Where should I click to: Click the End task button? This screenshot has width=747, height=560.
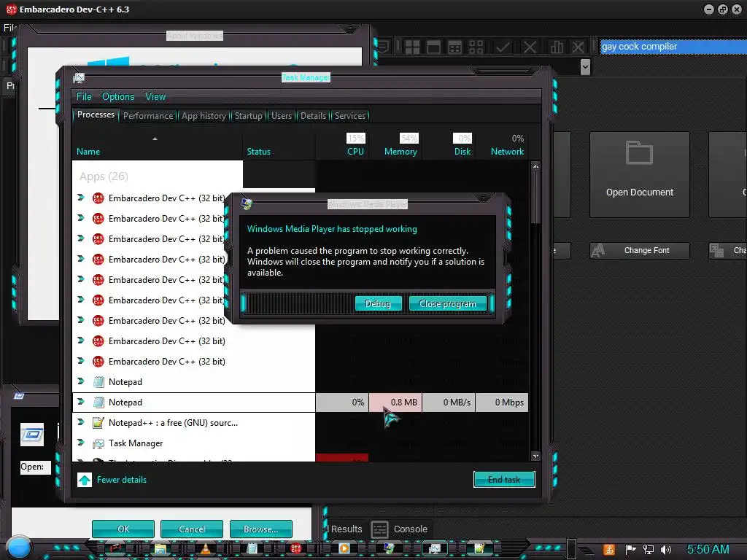504,480
